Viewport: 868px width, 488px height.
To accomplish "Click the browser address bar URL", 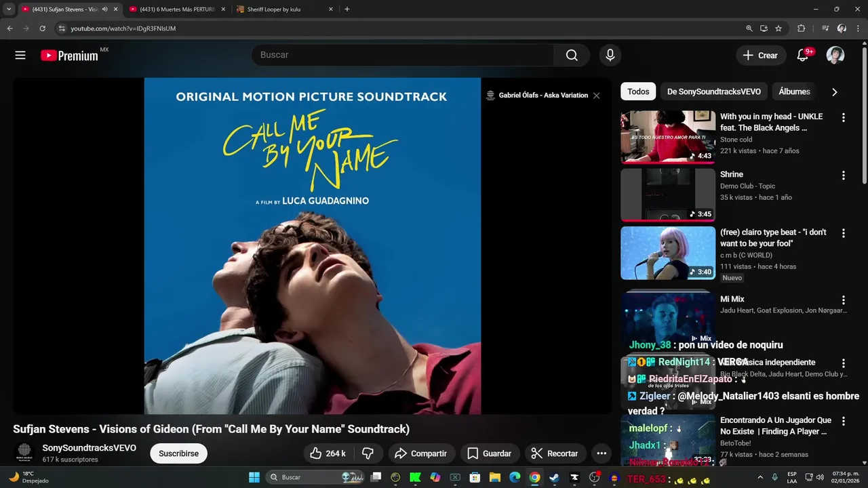I will tap(123, 28).
